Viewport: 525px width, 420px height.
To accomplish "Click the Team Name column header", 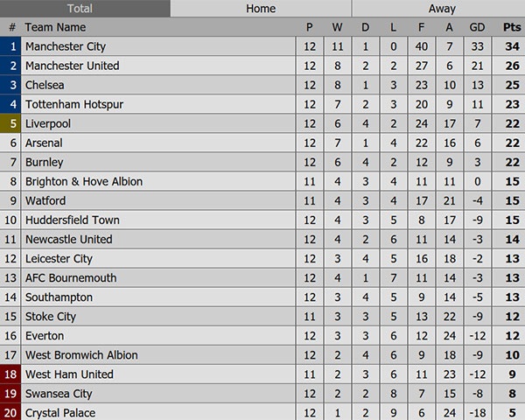I will coord(55,27).
